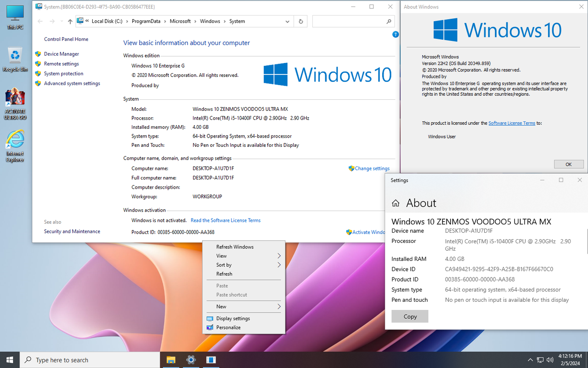This screenshot has width=588, height=368.
Task: Click the search magnifier in System window
Action: [389, 21]
